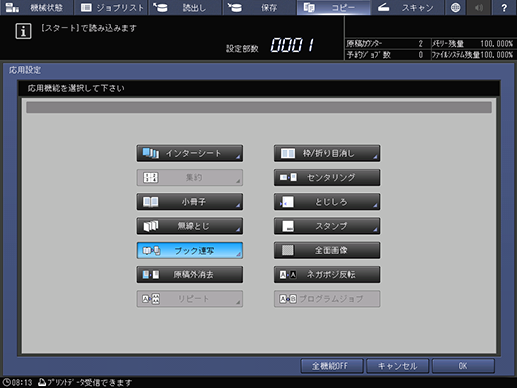Click the プリントデータ受信できます status text
The height and width of the screenshot is (388, 517).
(x=90, y=382)
